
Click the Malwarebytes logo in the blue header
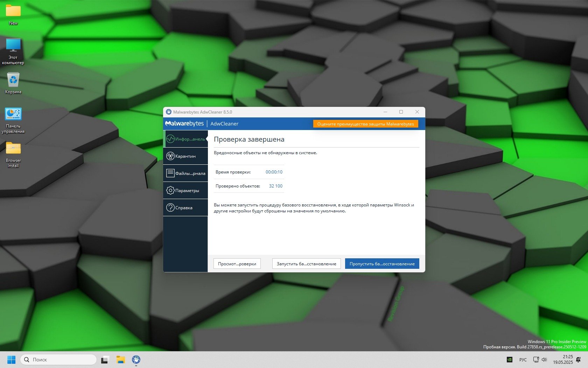pos(184,124)
